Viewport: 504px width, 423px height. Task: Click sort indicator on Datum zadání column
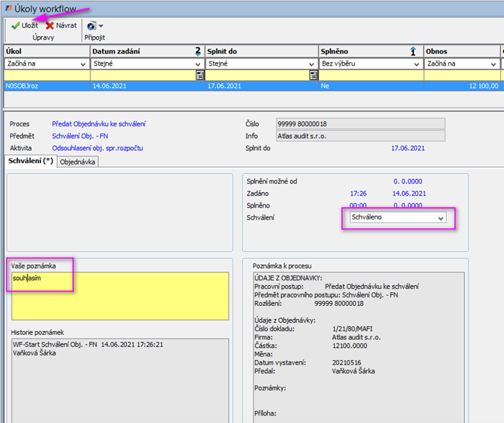[197, 51]
